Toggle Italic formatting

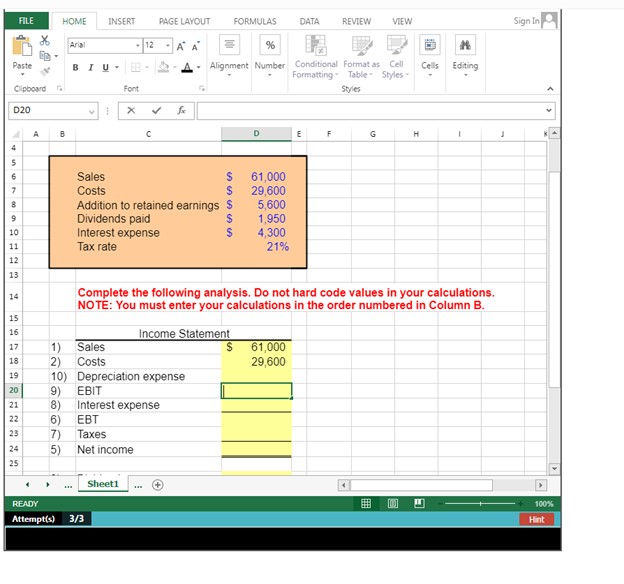click(91, 68)
